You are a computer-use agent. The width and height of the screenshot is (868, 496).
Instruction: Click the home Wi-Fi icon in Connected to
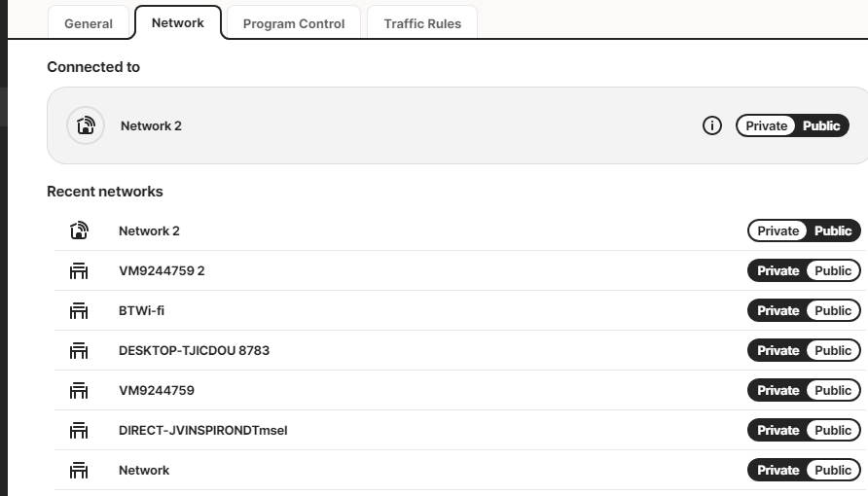(86, 125)
